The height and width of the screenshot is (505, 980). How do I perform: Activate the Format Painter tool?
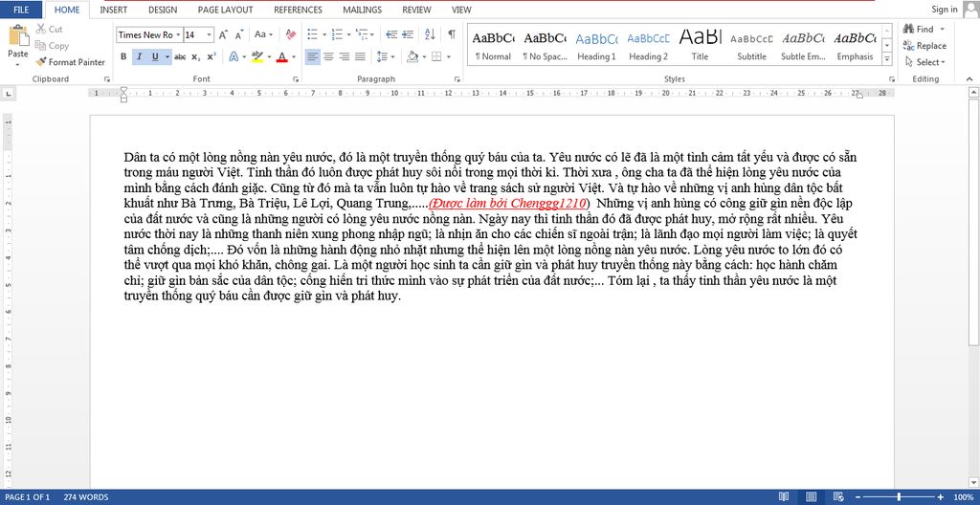pyautogui.click(x=71, y=62)
